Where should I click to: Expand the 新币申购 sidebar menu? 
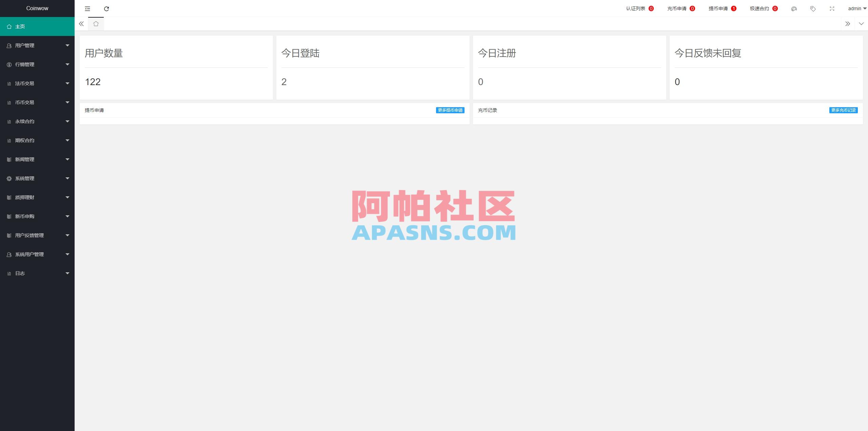[x=37, y=216]
